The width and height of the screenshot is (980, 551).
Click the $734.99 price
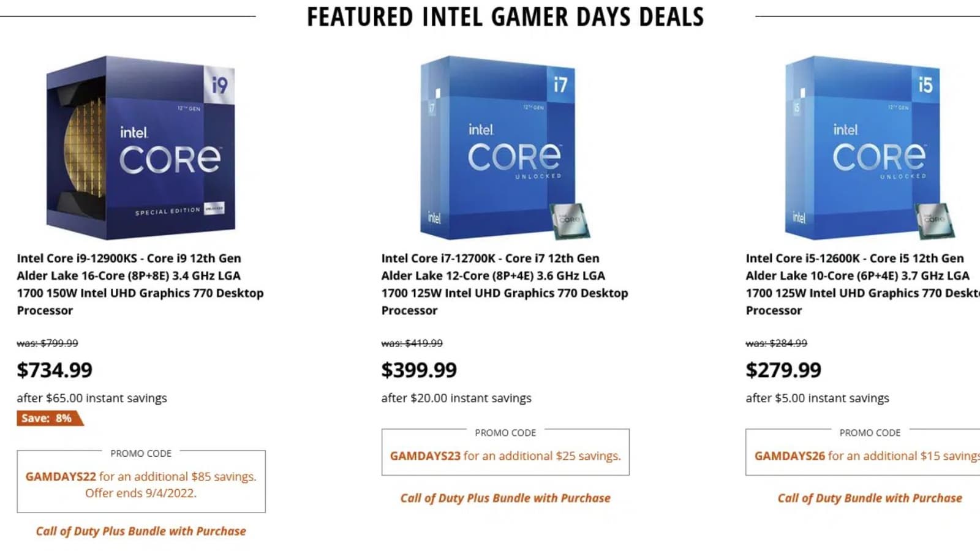pos(55,370)
